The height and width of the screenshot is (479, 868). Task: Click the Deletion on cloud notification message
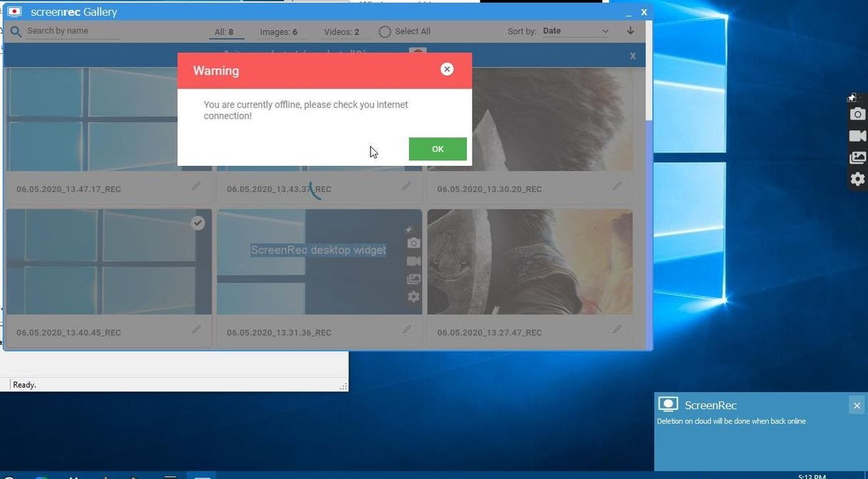point(731,421)
